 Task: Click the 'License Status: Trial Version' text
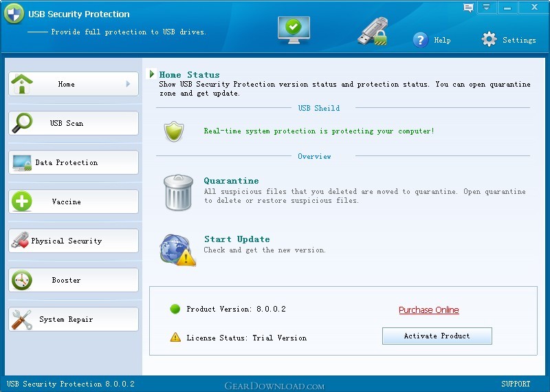[247, 338]
